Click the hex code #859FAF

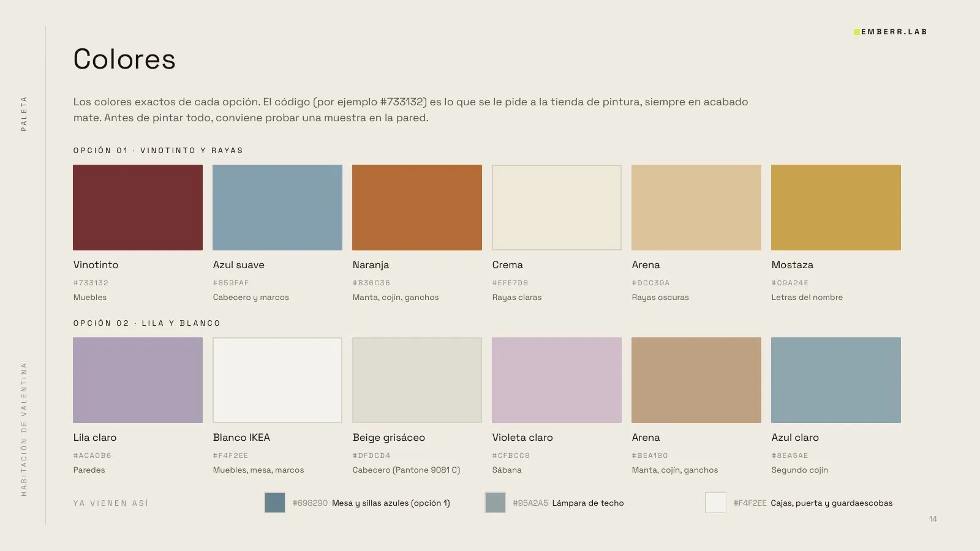(x=231, y=283)
